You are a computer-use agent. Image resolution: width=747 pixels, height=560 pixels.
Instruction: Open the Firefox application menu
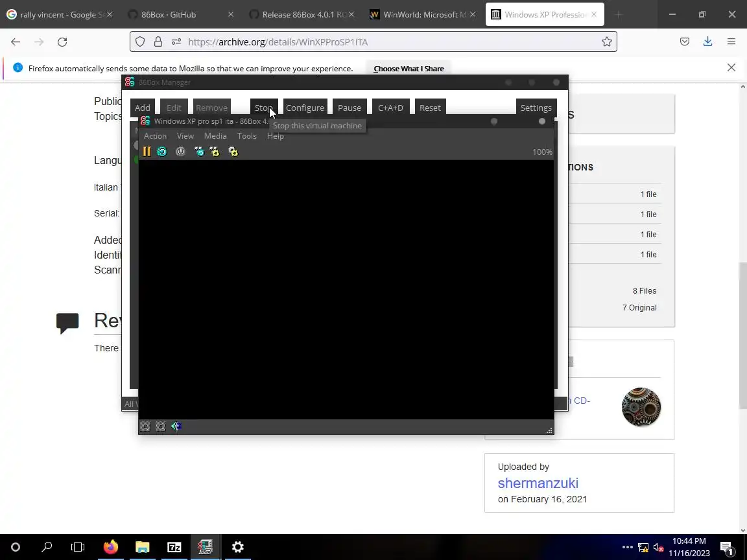click(x=731, y=42)
